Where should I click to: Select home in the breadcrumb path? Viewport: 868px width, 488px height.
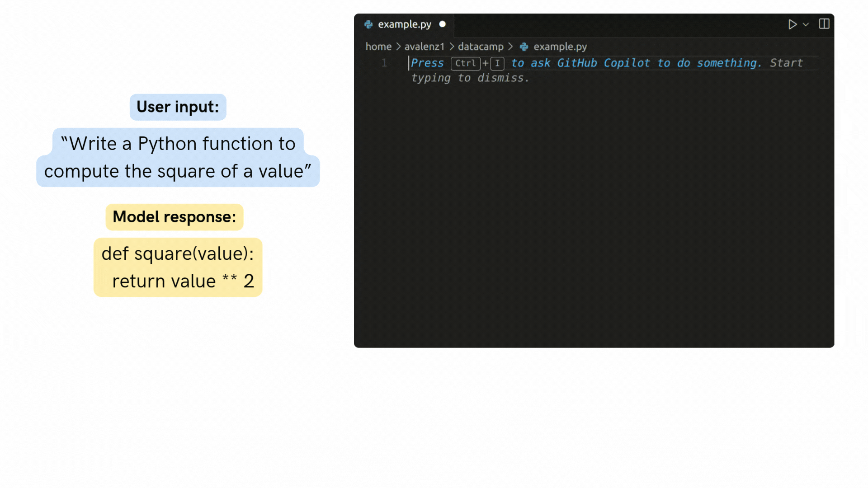(378, 47)
